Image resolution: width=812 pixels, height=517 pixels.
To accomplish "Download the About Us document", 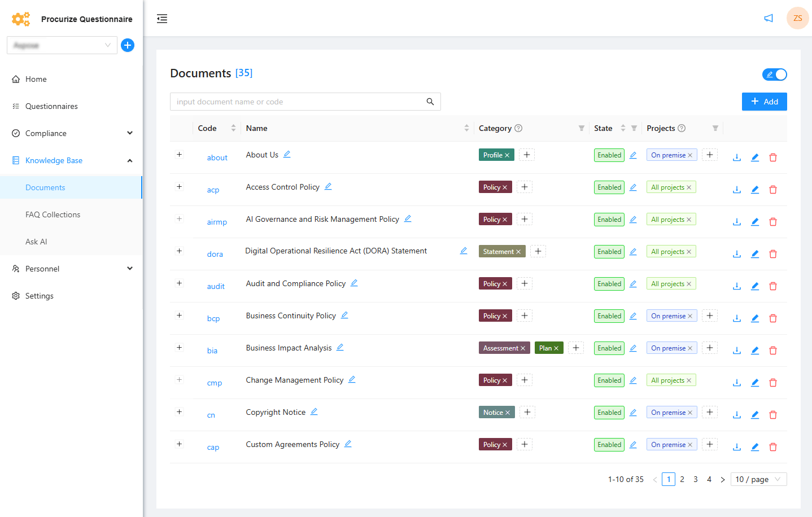I will pyautogui.click(x=737, y=157).
